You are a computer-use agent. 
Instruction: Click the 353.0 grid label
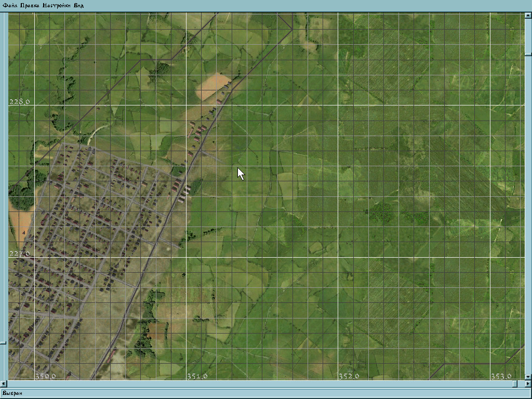coord(501,376)
